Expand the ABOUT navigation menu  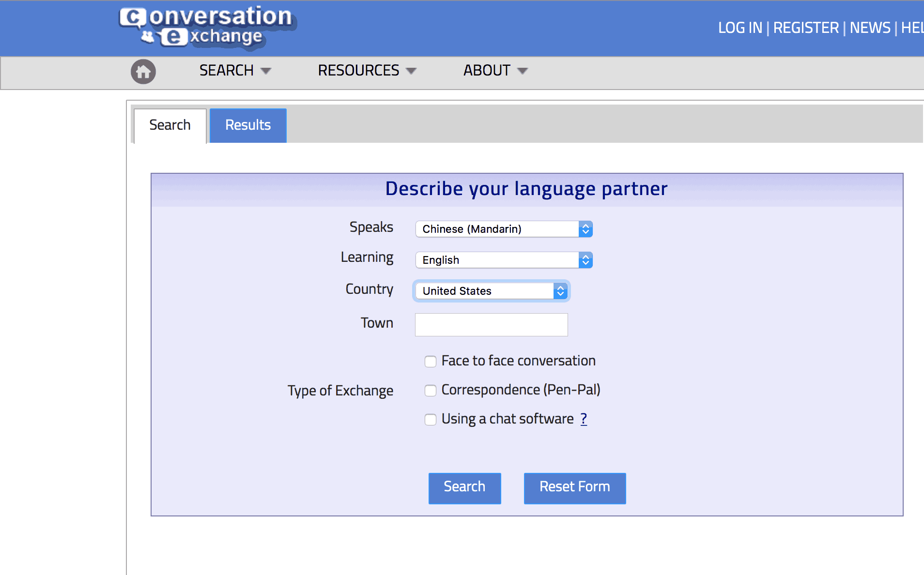495,71
